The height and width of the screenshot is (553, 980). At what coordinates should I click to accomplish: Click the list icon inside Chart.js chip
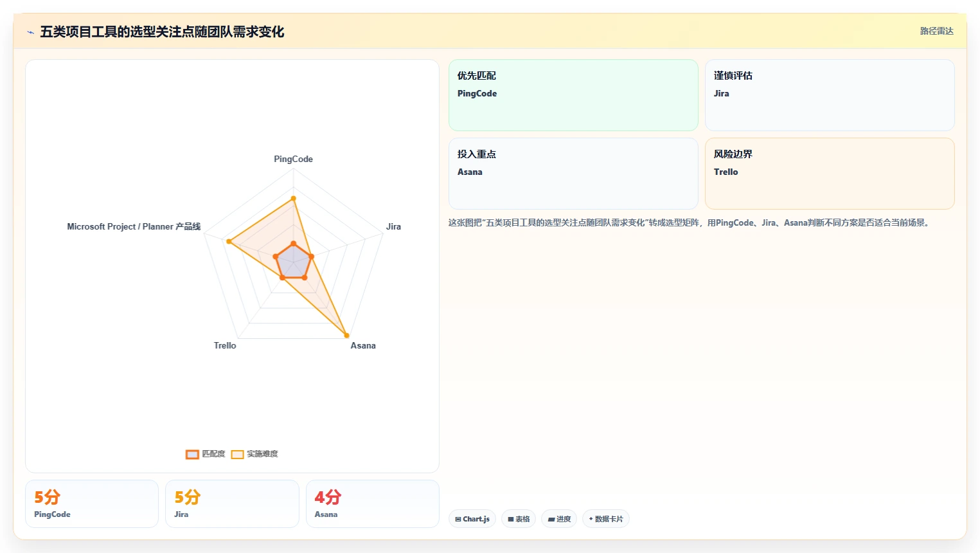point(458,519)
